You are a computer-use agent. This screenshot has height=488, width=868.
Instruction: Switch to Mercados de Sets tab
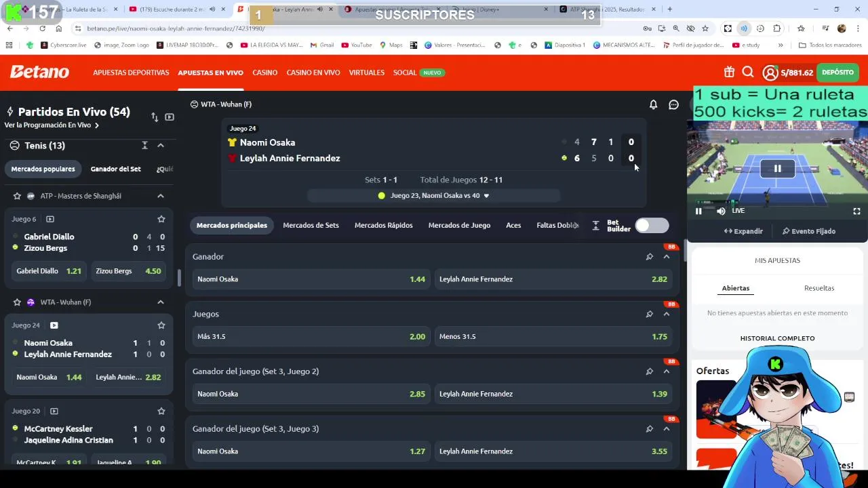pyautogui.click(x=311, y=226)
